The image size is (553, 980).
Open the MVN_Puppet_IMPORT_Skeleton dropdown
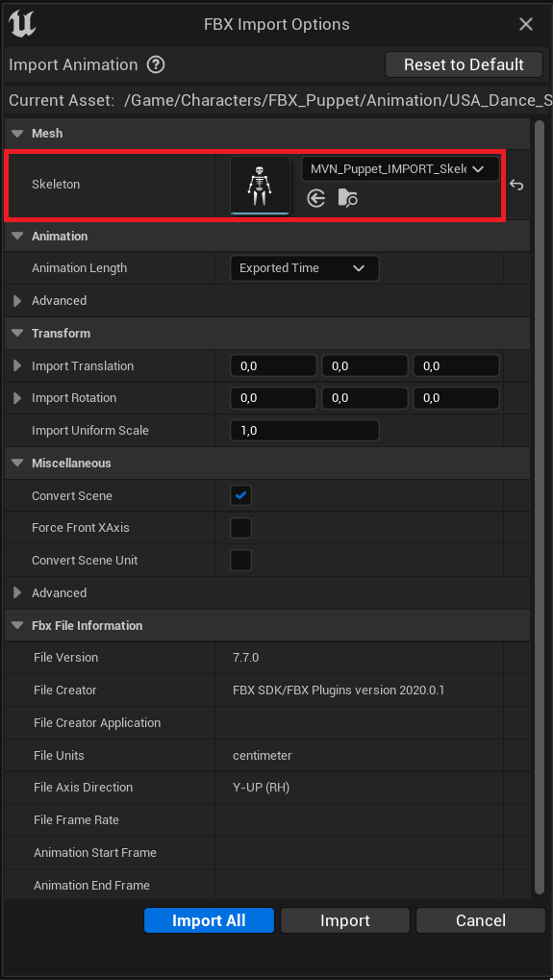400,168
